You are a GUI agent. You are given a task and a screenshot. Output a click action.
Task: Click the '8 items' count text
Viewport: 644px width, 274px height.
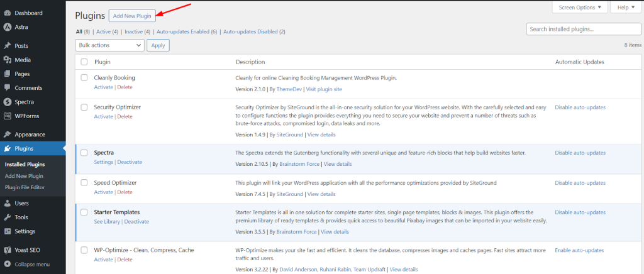tap(633, 45)
